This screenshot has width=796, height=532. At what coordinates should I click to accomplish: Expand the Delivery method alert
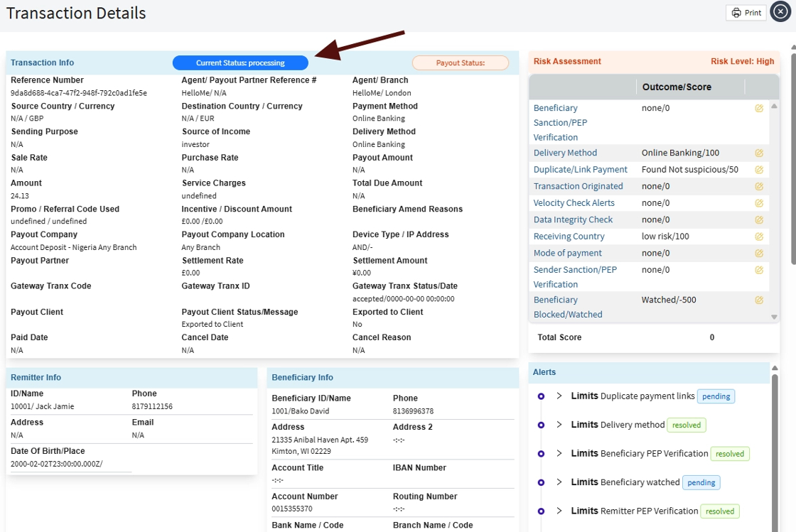tap(559, 425)
